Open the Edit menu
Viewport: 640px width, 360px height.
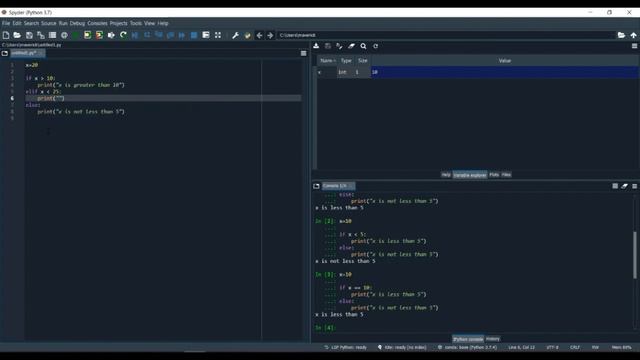(17, 23)
